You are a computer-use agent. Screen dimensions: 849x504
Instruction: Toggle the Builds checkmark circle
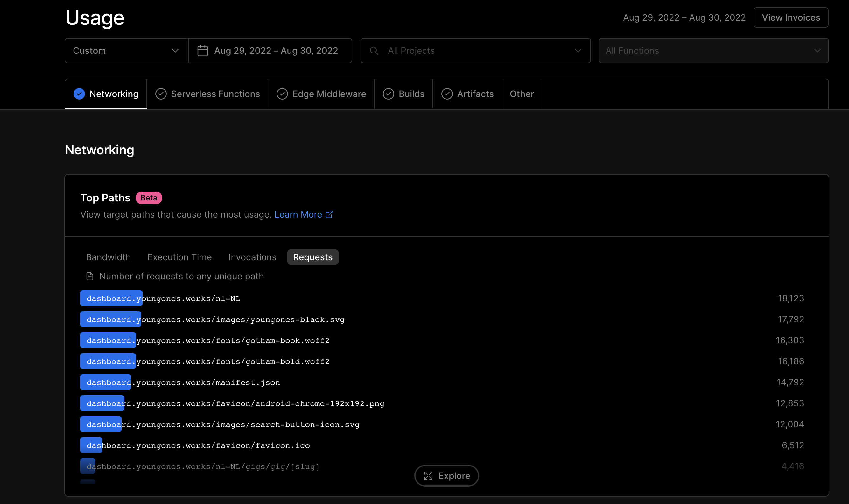389,94
